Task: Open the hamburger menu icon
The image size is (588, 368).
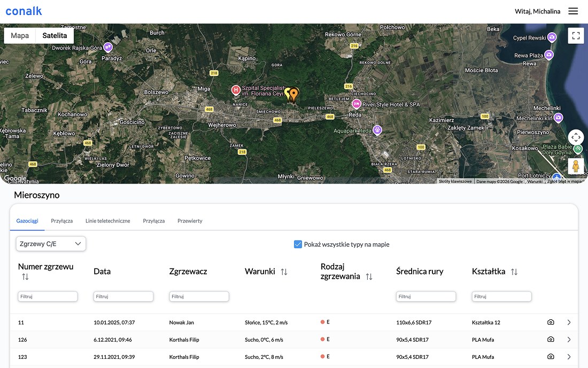Action: click(x=573, y=11)
